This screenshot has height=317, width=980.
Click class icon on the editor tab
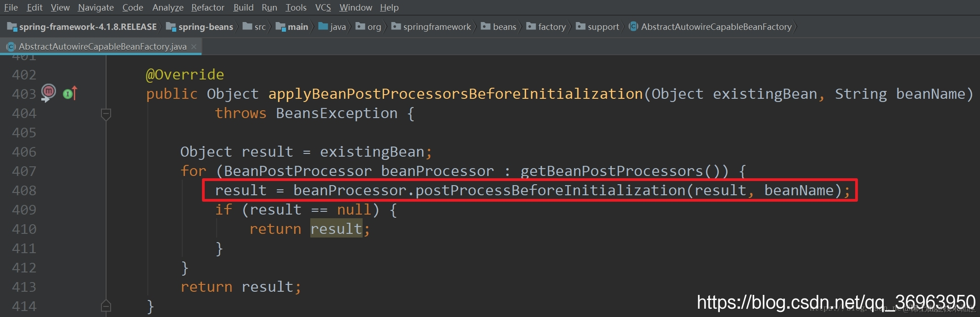point(11,46)
